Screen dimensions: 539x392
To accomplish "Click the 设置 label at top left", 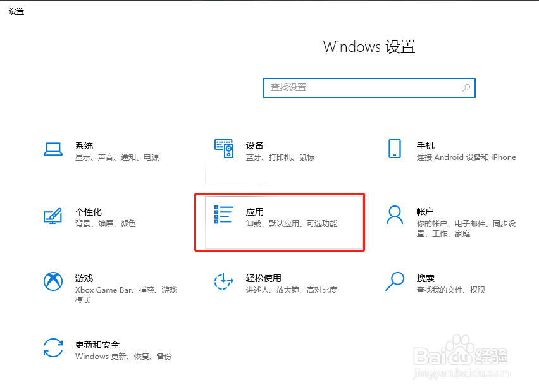I will click(16, 10).
